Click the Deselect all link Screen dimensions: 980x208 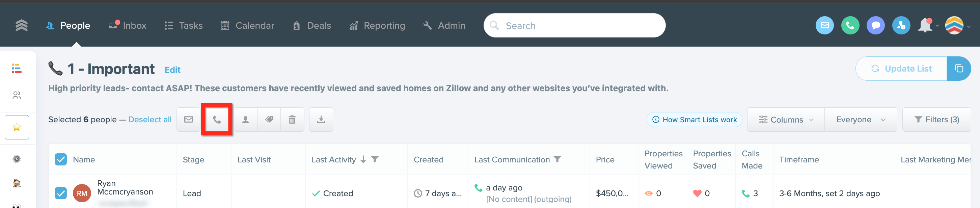coord(150,120)
